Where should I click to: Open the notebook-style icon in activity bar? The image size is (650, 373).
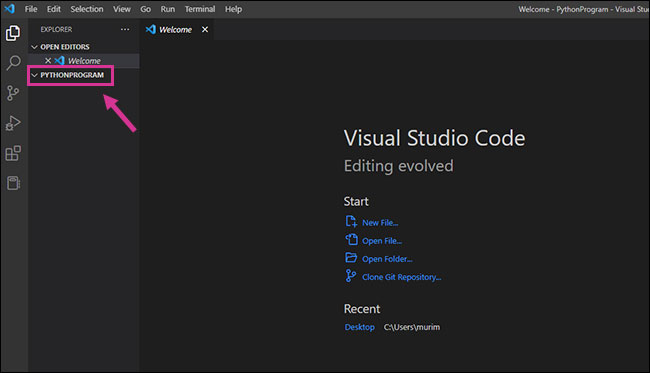(x=13, y=183)
